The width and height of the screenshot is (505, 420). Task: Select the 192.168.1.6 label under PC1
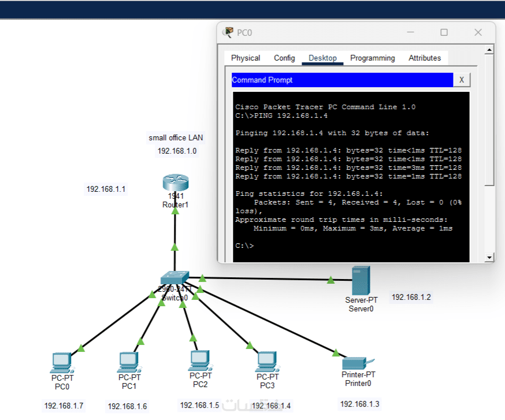[x=127, y=406]
